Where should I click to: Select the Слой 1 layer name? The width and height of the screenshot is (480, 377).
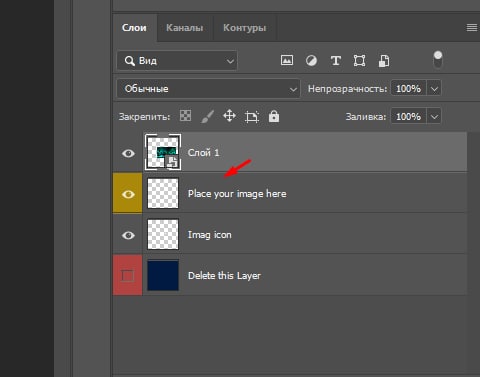point(203,153)
